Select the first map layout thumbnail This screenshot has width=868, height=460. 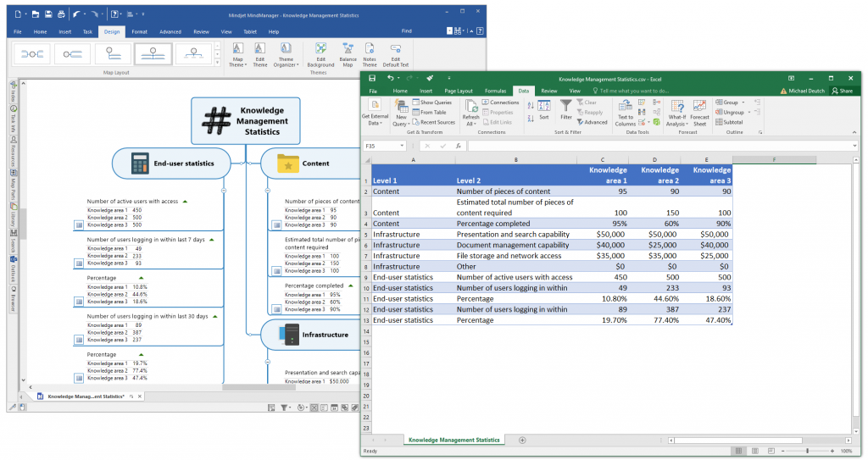click(x=32, y=54)
